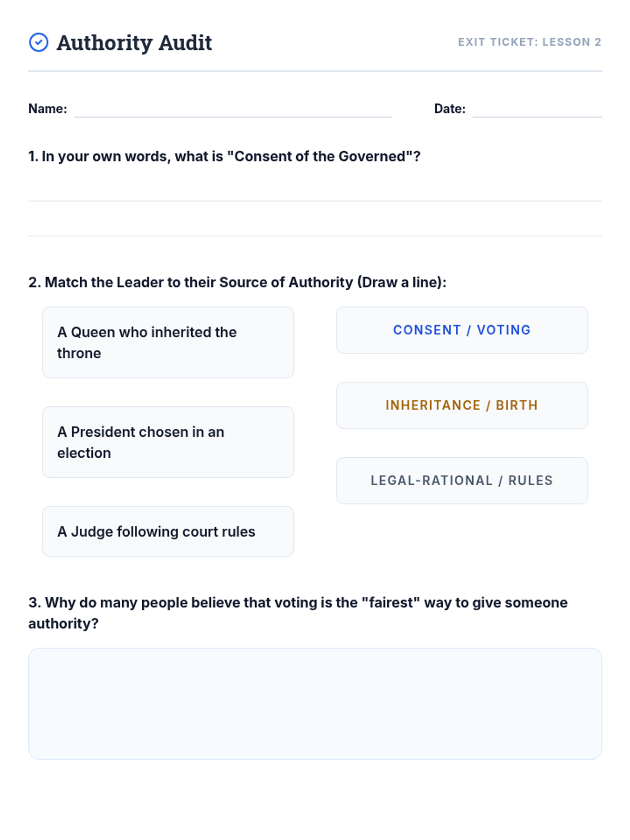Click the Authority Audit title
Image resolution: width=630 pixels, height=840 pixels.
point(134,43)
